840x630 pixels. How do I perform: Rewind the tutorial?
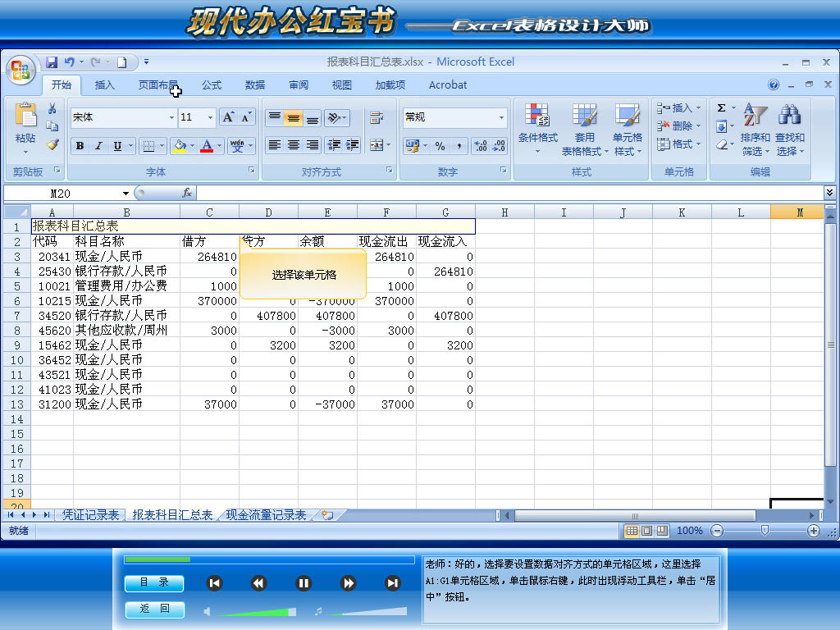pyautogui.click(x=258, y=583)
